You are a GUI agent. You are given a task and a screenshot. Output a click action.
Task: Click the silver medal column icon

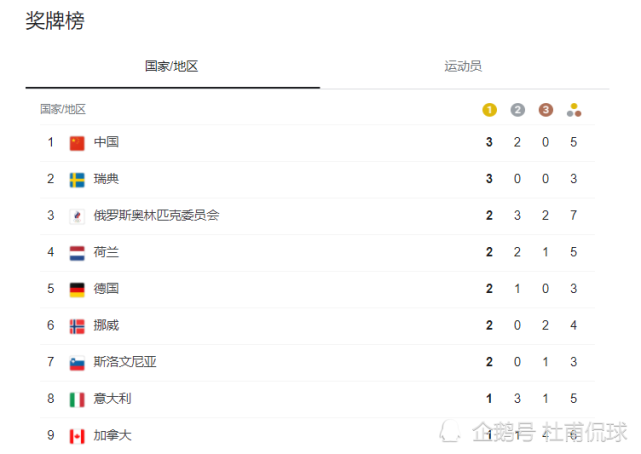point(517,110)
